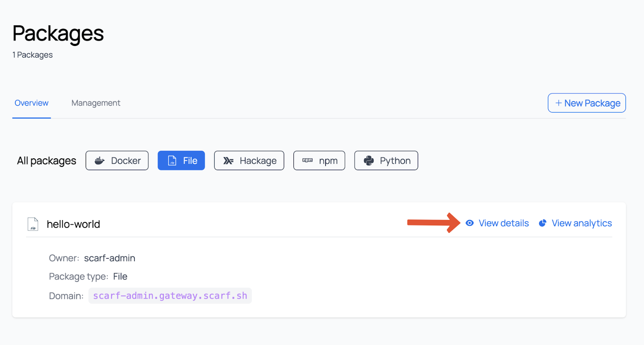Click the scarf-admin.gateway.scarf.sh domain text
The width and height of the screenshot is (644, 345).
click(170, 296)
